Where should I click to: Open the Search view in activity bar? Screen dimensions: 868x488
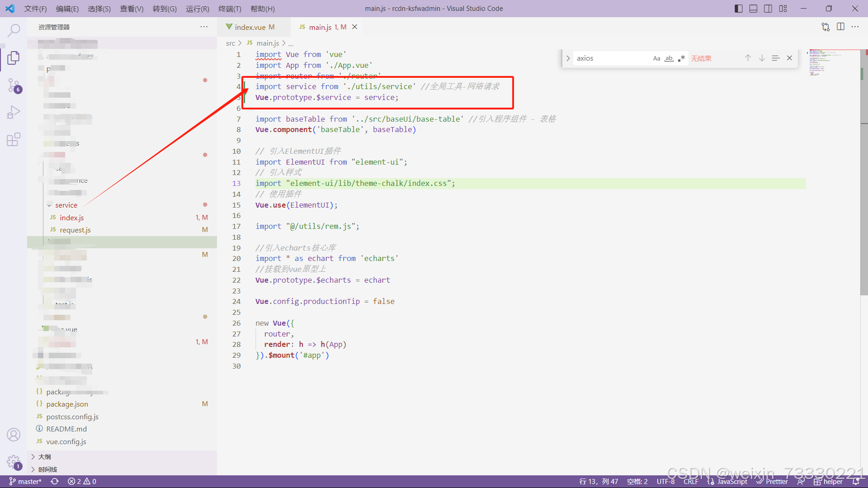click(14, 30)
